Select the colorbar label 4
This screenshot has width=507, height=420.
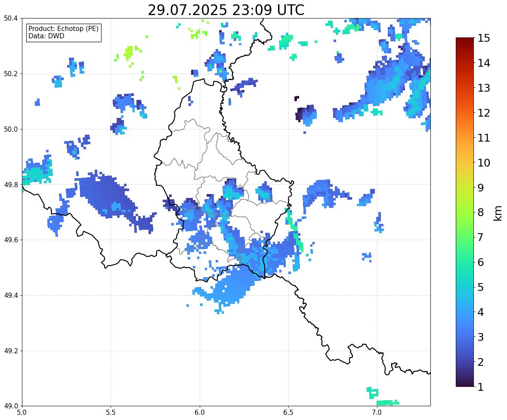coord(481,312)
